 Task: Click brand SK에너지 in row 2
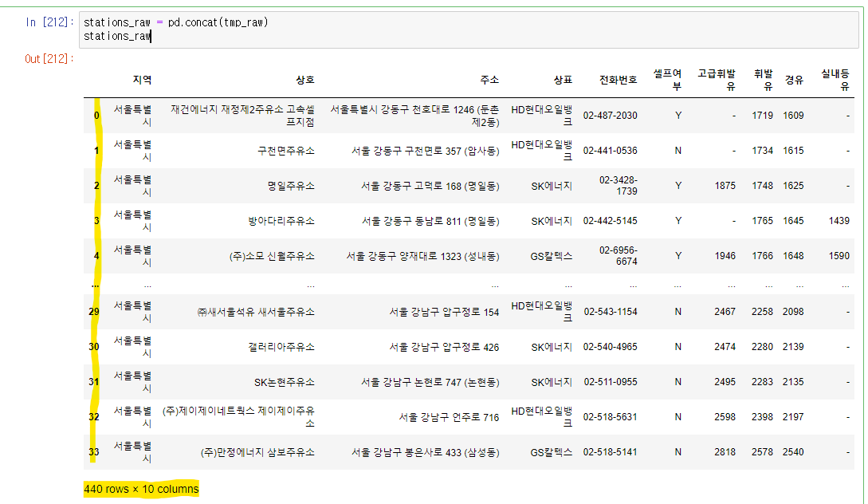552,186
